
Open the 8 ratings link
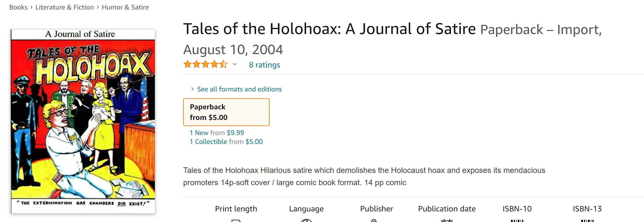click(x=264, y=65)
